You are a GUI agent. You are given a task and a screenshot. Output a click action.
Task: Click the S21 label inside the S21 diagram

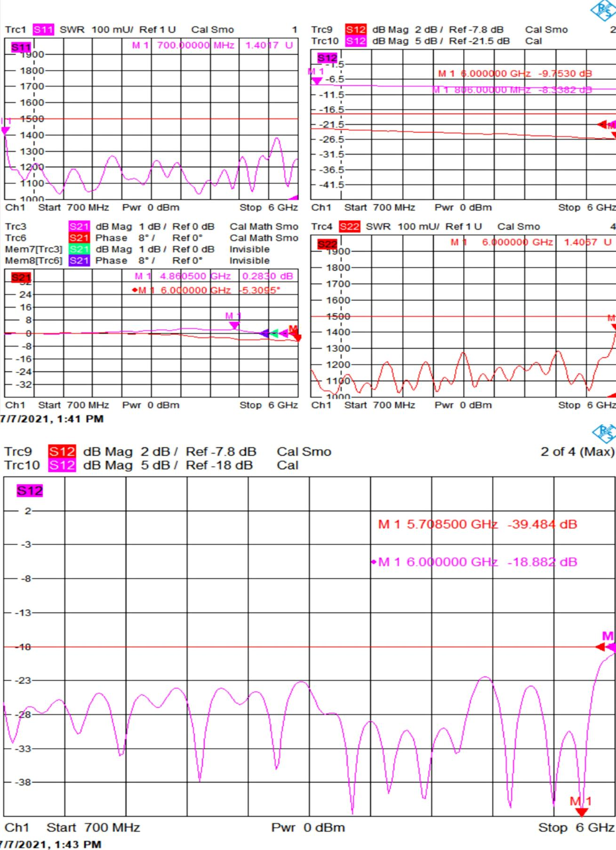click(21, 278)
